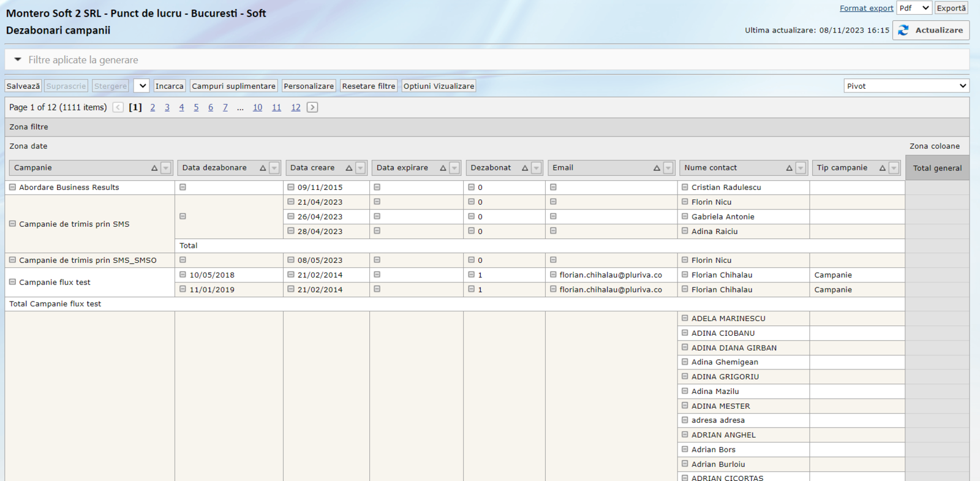Screen dimensions: 980x481
Task: Collapse the Abordare Business Results row
Action: (12, 187)
